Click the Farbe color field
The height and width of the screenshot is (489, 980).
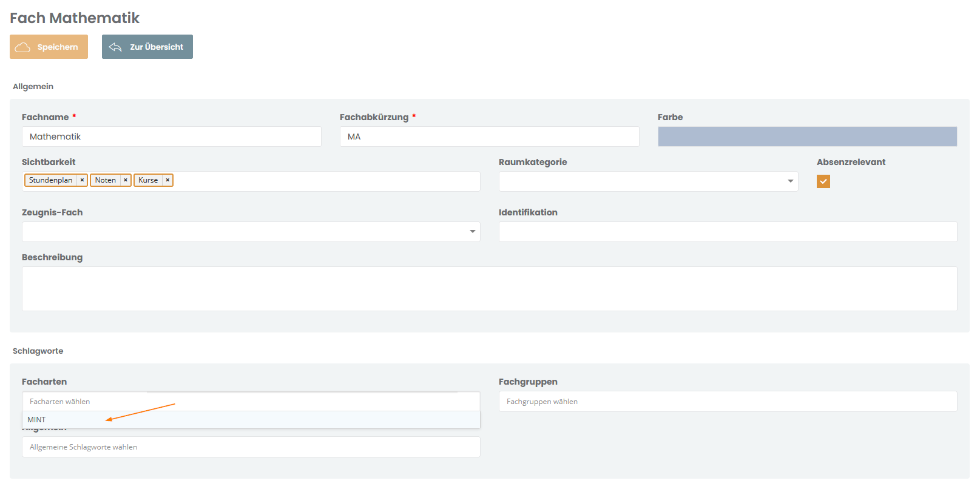coord(807,137)
